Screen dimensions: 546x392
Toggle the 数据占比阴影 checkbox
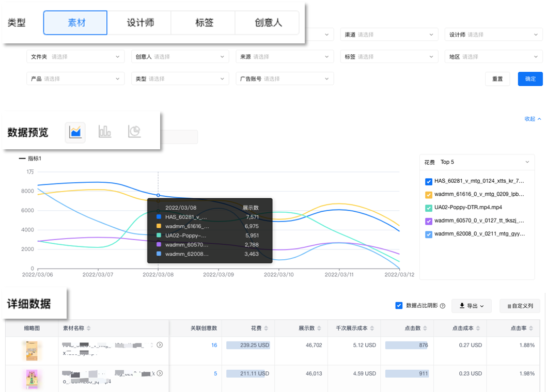click(398, 305)
